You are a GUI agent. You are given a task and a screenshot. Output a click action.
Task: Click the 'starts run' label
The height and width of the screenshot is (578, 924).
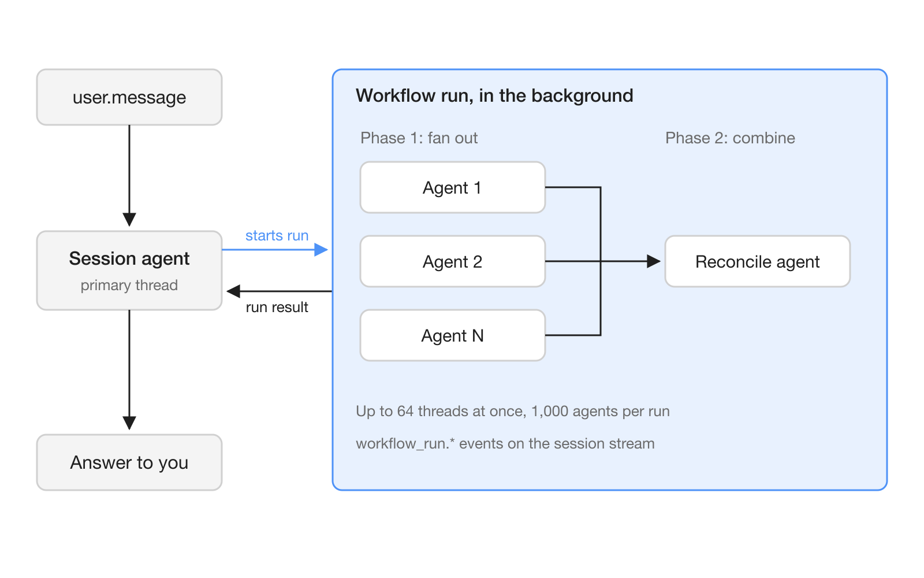pyautogui.click(x=277, y=236)
